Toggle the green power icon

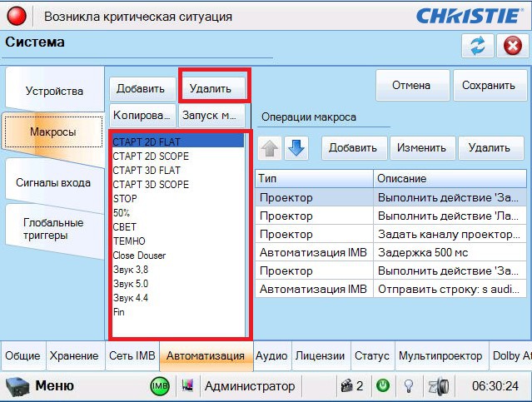pos(383,385)
